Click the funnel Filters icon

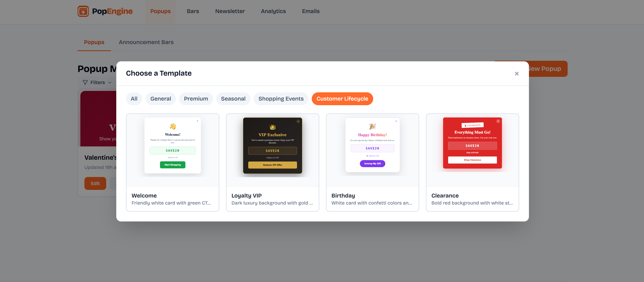coord(85,82)
